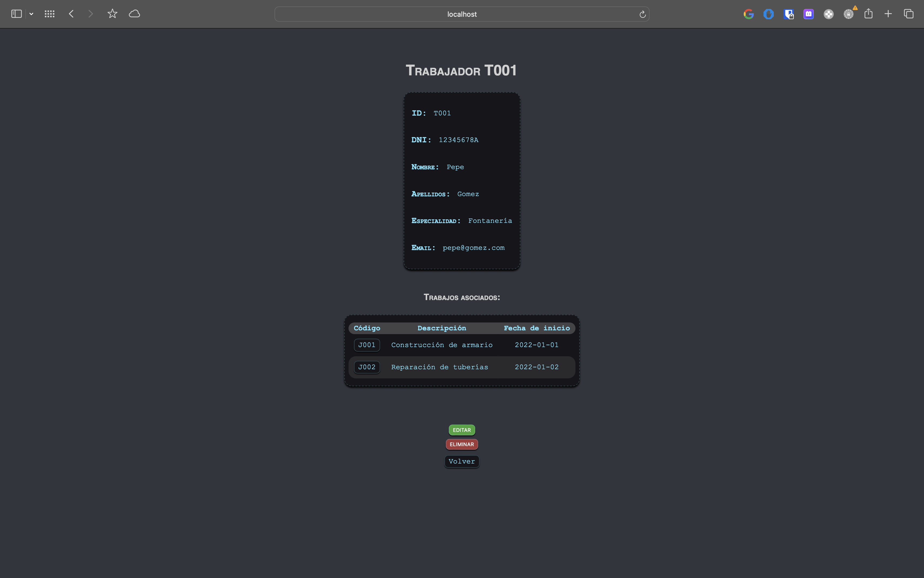This screenshot has height=578, width=924.
Task: Reload the page with refresh icon
Action: click(643, 15)
